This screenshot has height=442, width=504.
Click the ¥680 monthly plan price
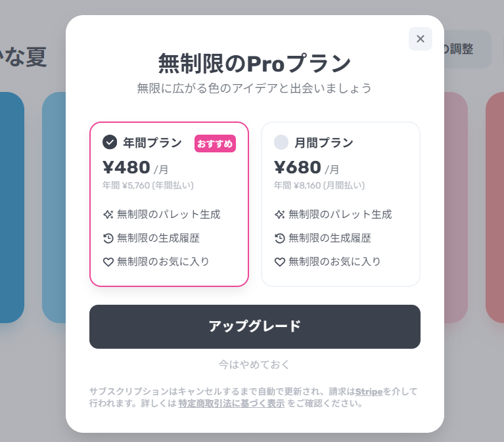[x=298, y=167]
